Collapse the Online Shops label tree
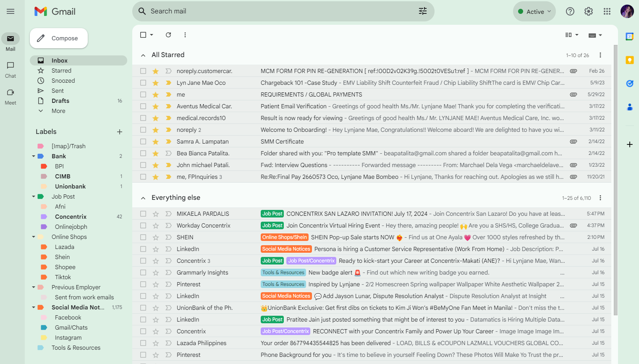Image resolution: width=639 pixels, height=364 pixels. pyautogui.click(x=34, y=237)
